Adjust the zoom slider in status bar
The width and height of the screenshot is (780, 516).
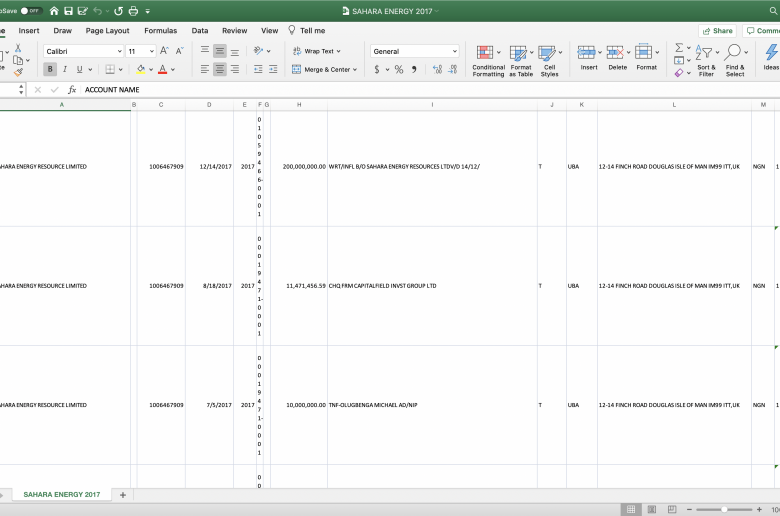pyautogui.click(x=724, y=510)
